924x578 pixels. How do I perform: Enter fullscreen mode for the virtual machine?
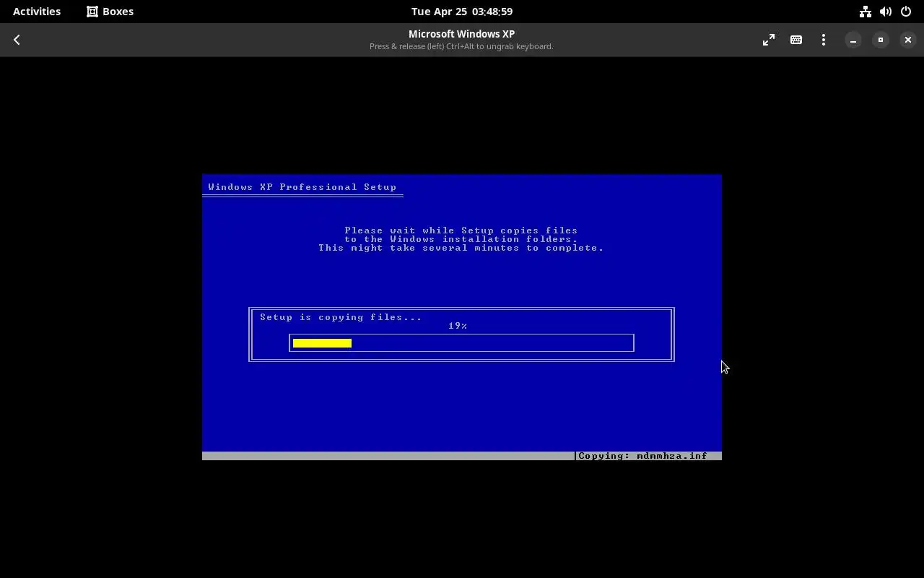pos(769,40)
